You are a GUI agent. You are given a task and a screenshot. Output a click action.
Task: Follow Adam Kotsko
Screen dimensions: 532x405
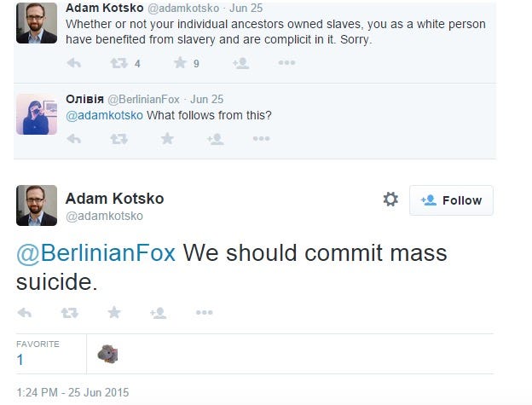pos(451,200)
